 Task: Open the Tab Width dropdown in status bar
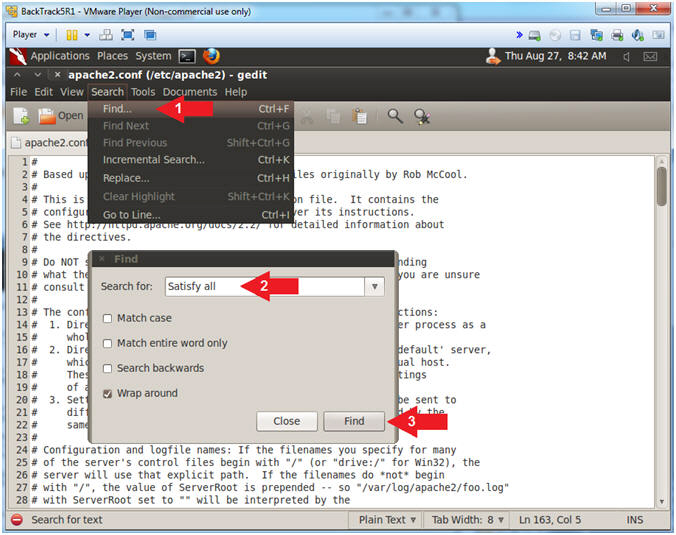(467, 520)
